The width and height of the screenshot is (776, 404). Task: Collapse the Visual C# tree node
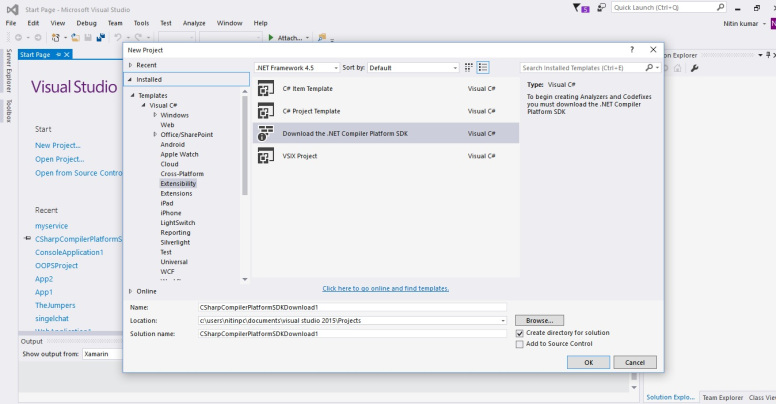[x=144, y=105]
